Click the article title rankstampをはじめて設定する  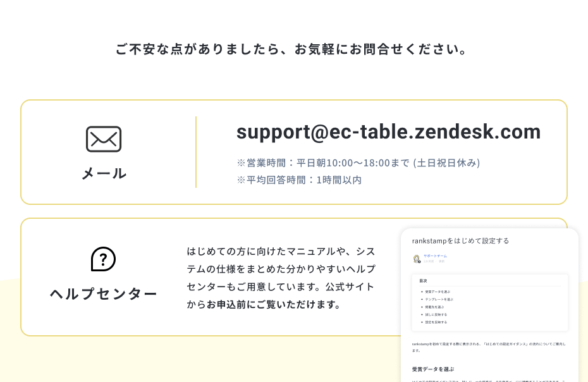460,241
